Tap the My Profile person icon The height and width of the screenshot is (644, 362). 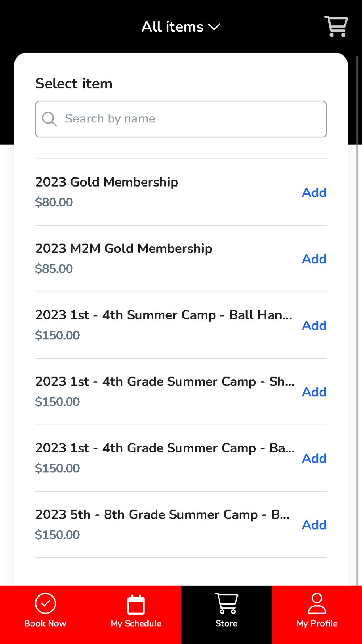click(317, 603)
